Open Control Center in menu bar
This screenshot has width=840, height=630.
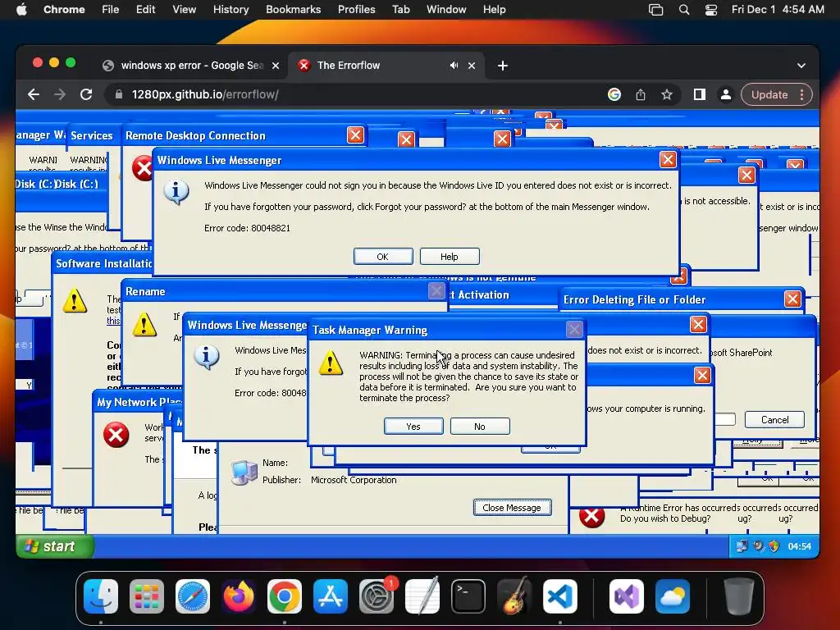(x=711, y=9)
